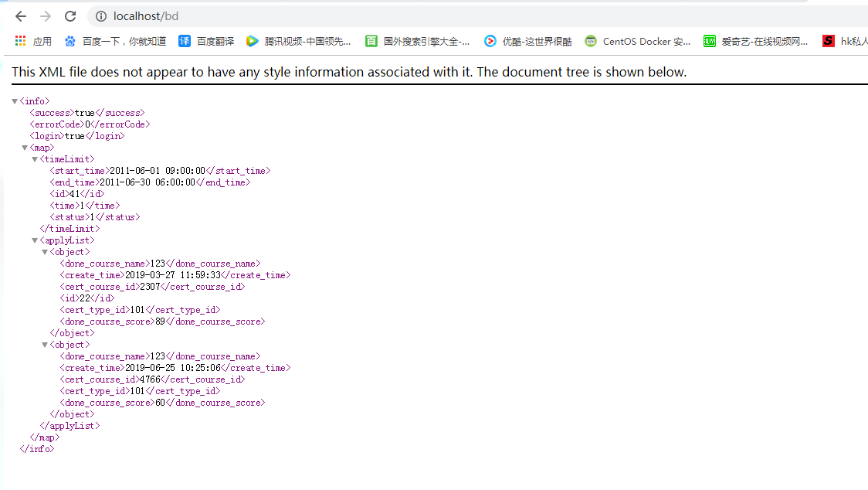Image resolution: width=868 pixels, height=490 pixels.
Task: Click the 爱奇艺 bookmark icon
Action: coord(710,41)
